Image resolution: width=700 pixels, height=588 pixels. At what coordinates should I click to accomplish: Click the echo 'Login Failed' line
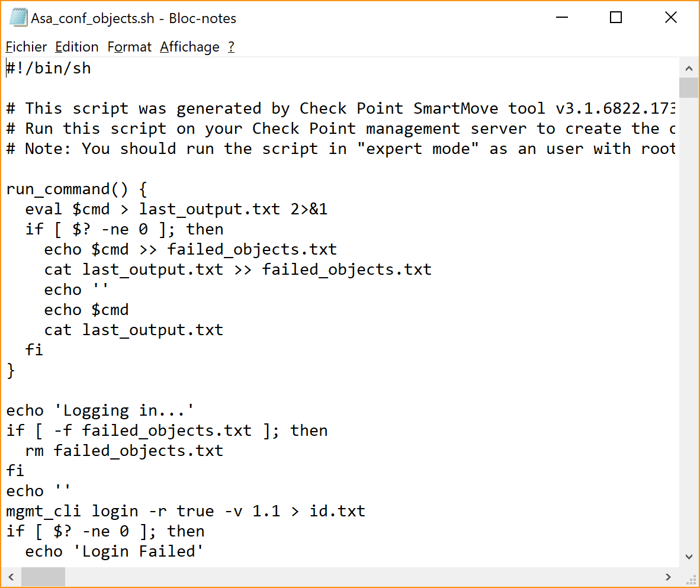[114, 551]
